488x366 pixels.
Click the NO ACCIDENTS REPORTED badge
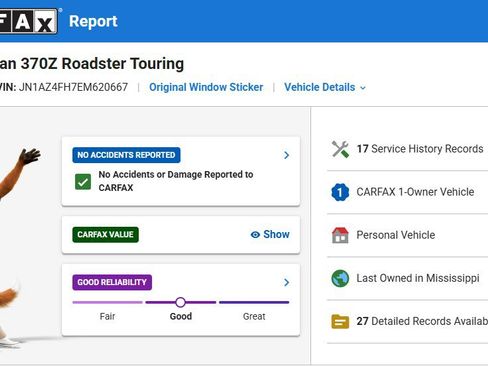pos(126,155)
